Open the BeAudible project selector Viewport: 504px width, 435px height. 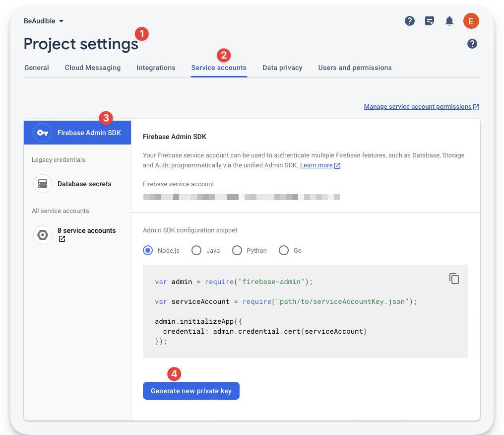pyautogui.click(x=43, y=21)
